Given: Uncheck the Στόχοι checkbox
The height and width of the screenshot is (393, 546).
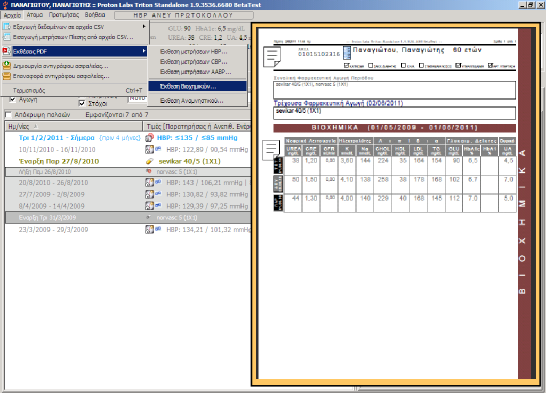Looking at the screenshot, I should click(x=82, y=103).
